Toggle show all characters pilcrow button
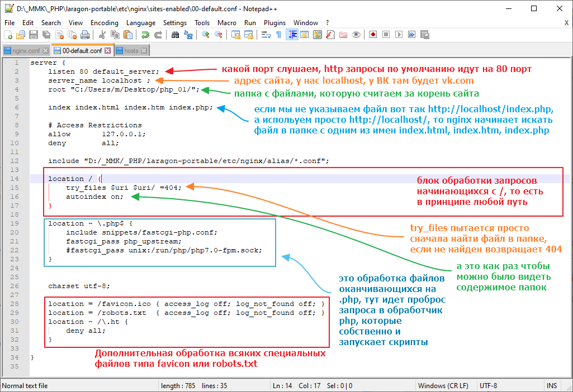 [278, 35]
